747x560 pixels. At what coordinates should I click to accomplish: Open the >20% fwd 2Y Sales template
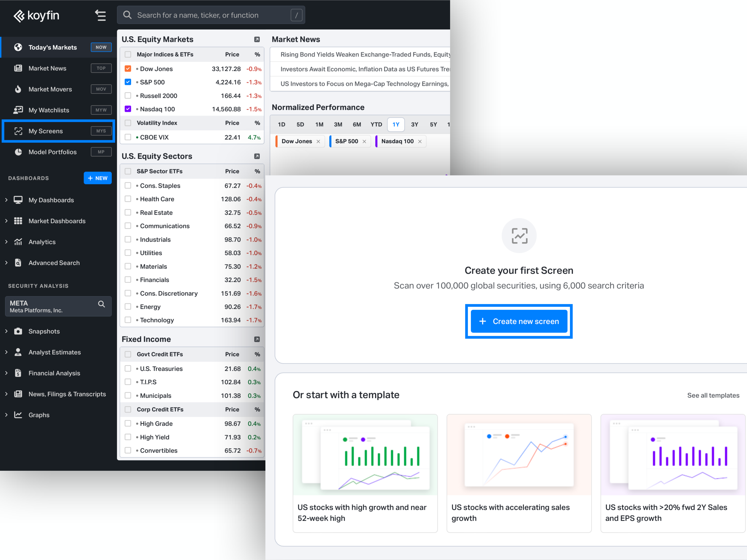pyautogui.click(x=673, y=473)
